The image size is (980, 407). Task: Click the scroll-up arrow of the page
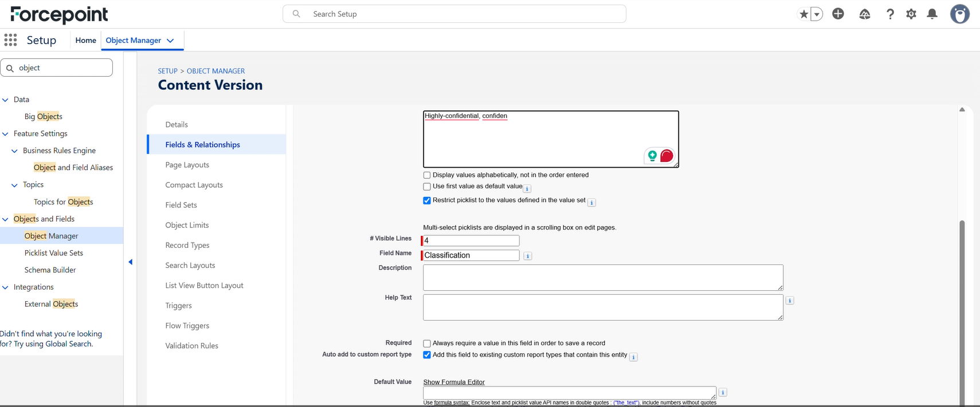coord(962,109)
